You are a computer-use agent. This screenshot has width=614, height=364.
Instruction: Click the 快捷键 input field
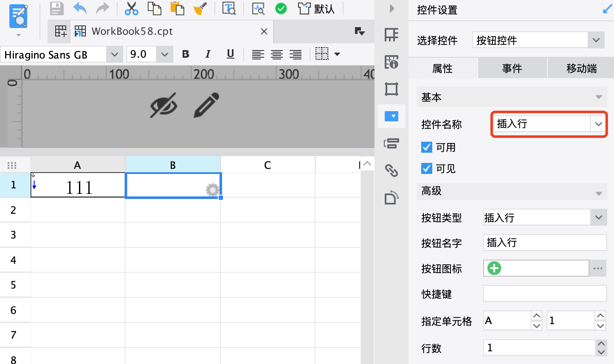coord(545,294)
